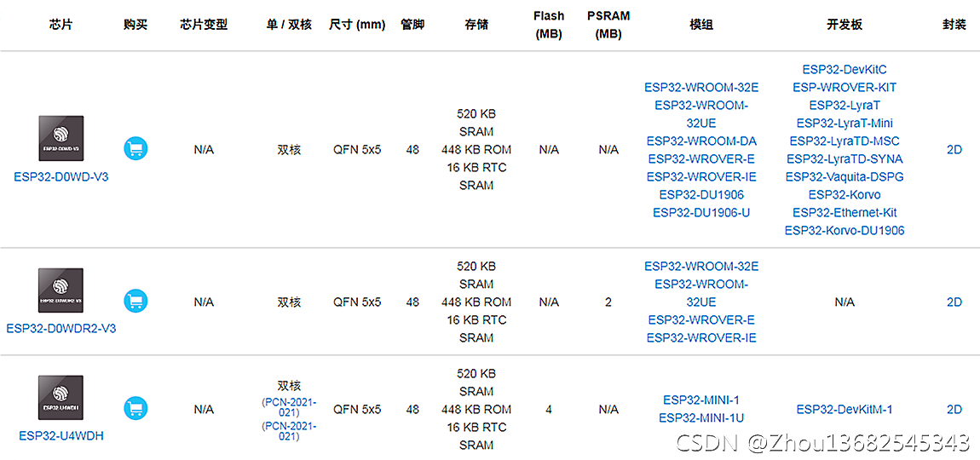The height and width of the screenshot is (460, 980).
Task: Open the first PCN-2021-021 notice link
Action: 290,407
